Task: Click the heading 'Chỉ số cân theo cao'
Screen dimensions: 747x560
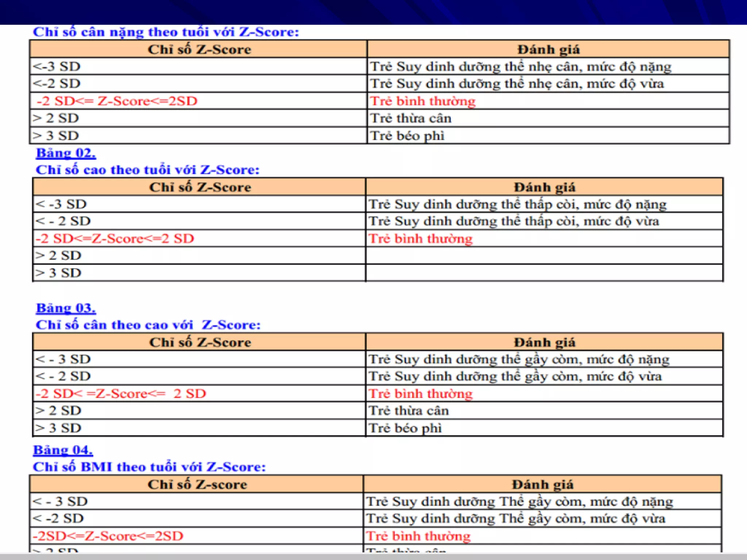Action: tap(148, 325)
